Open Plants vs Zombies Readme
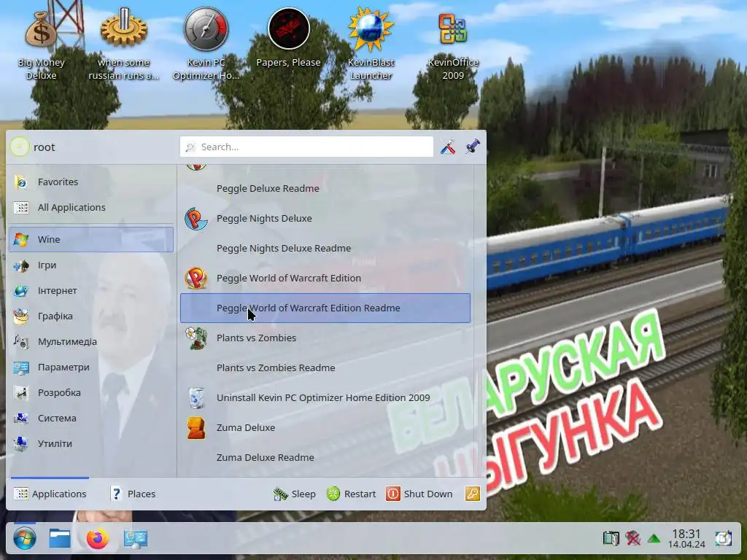 click(325, 367)
